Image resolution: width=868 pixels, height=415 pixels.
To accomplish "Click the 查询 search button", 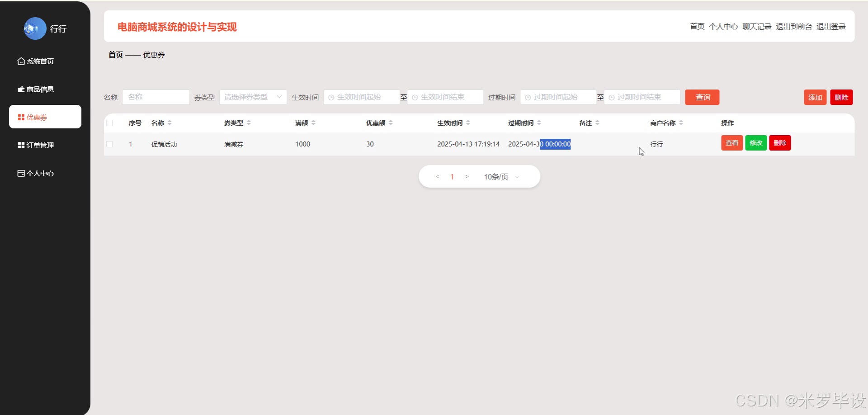I will pos(702,97).
